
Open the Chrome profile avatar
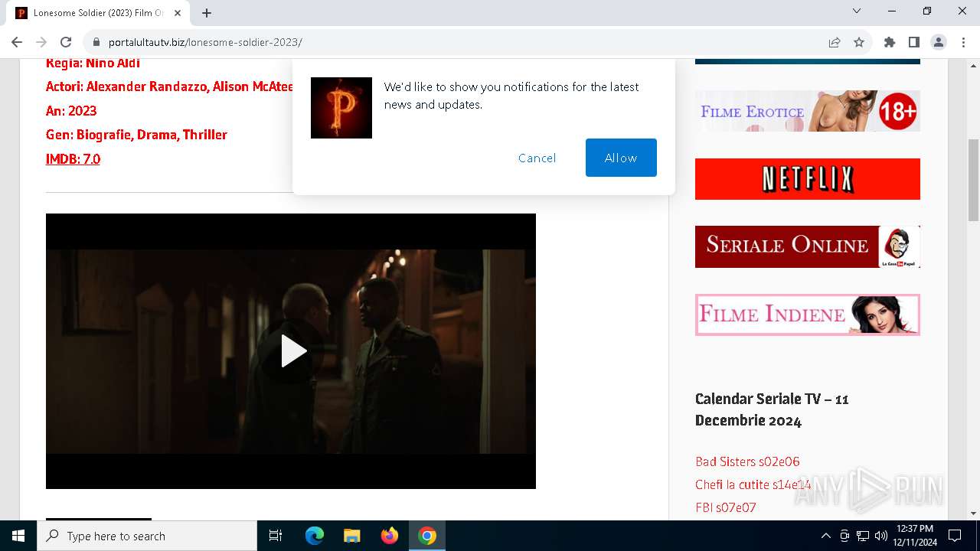(x=939, y=42)
